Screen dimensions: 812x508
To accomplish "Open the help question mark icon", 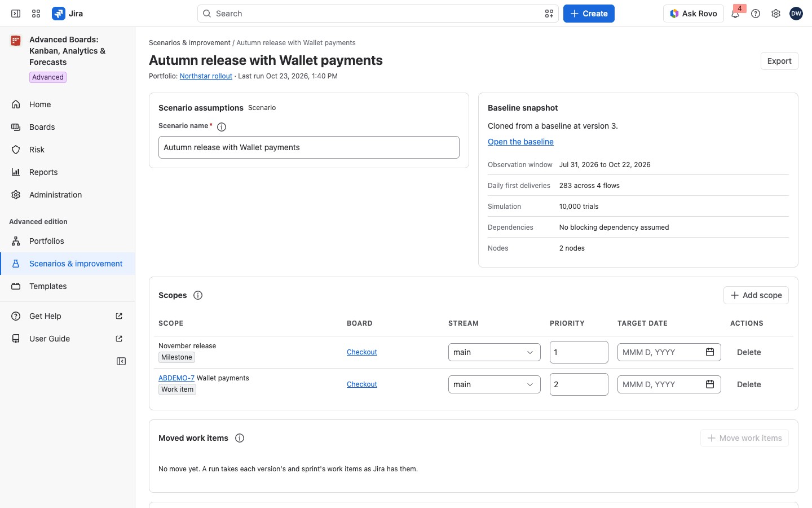I will (756, 14).
